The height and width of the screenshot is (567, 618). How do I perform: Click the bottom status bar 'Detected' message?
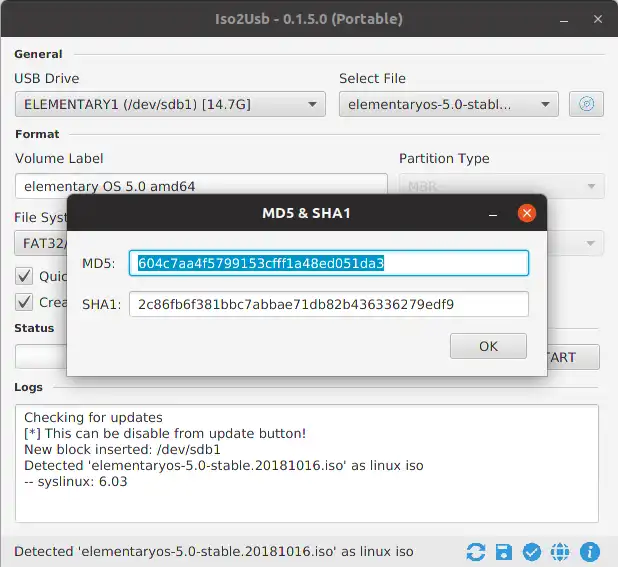214,551
